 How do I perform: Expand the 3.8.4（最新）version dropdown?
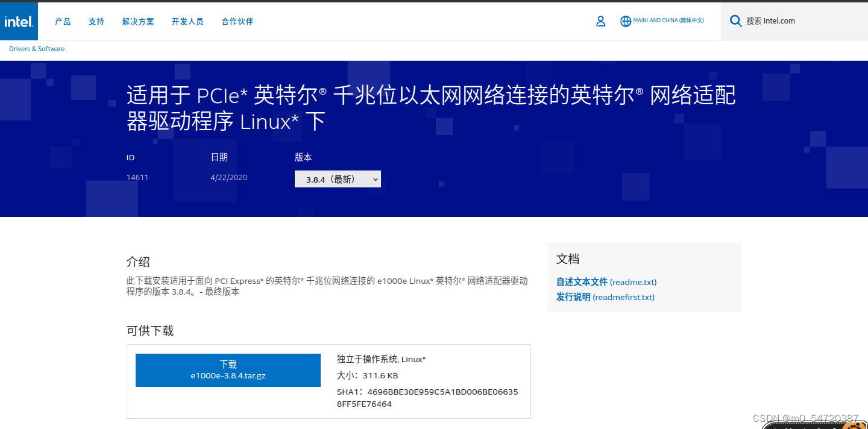click(338, 179)
